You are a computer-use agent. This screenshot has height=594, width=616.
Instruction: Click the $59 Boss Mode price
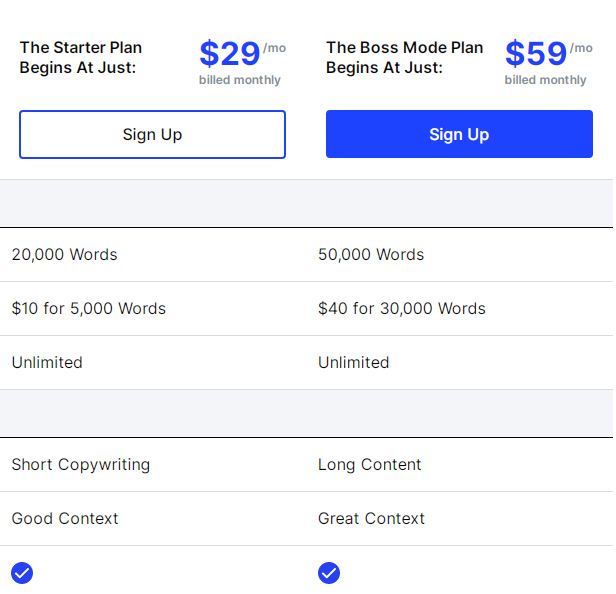click(x=536, y=53)
